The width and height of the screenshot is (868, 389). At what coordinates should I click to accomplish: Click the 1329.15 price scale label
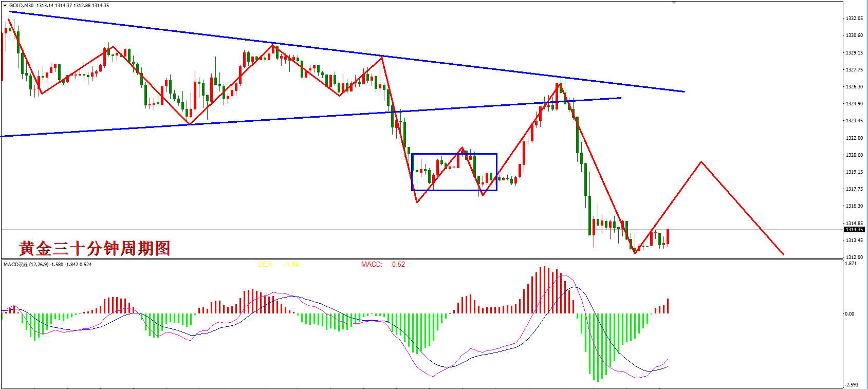coord(855,52)
